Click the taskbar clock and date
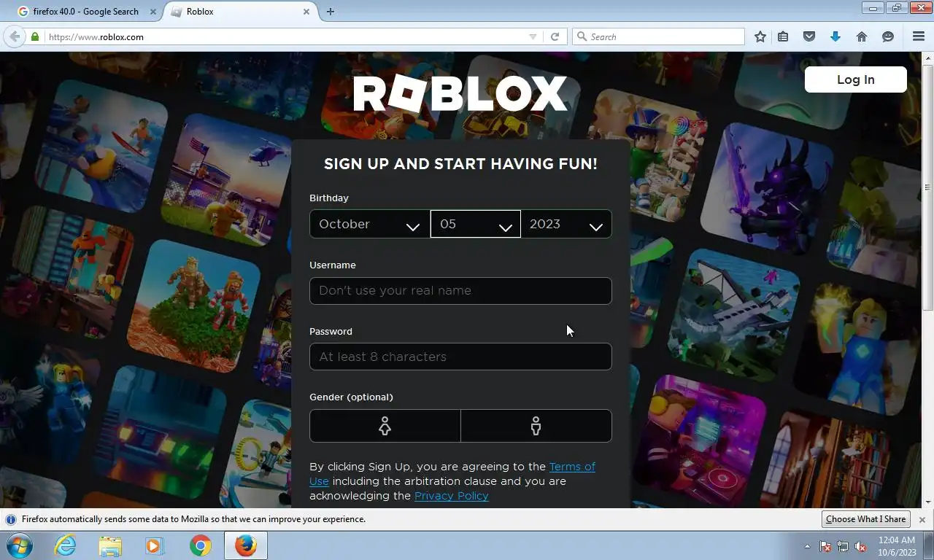The width and height of the screenshot is (934, 560). point(897,546)
